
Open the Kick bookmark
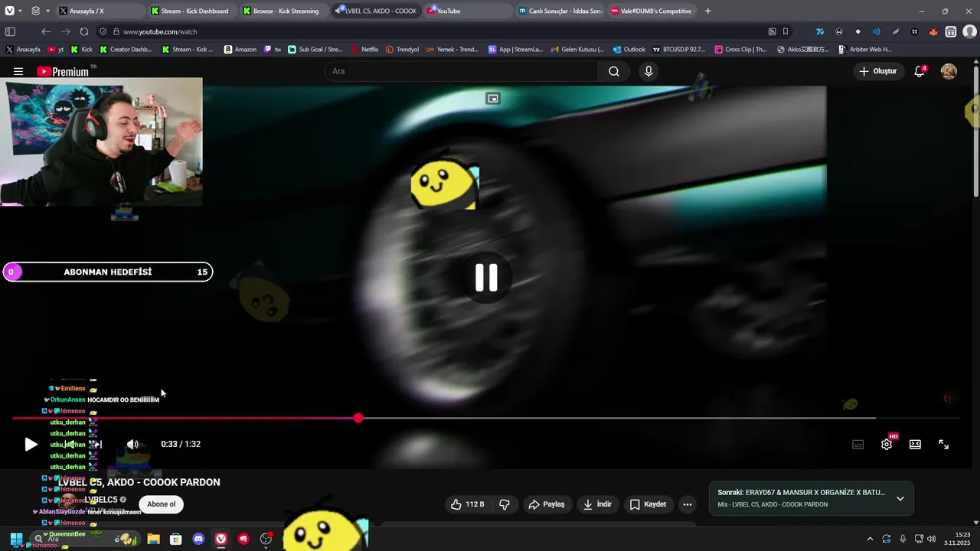coord(81,49)
